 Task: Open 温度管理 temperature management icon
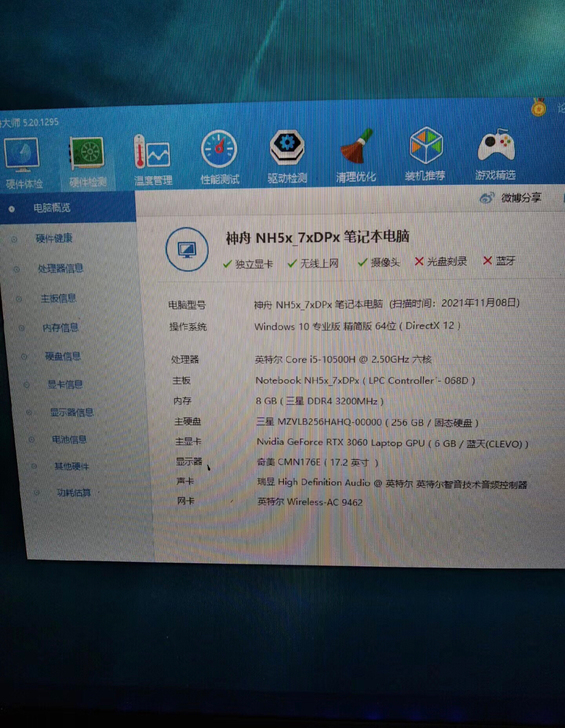tap(152, 159)
